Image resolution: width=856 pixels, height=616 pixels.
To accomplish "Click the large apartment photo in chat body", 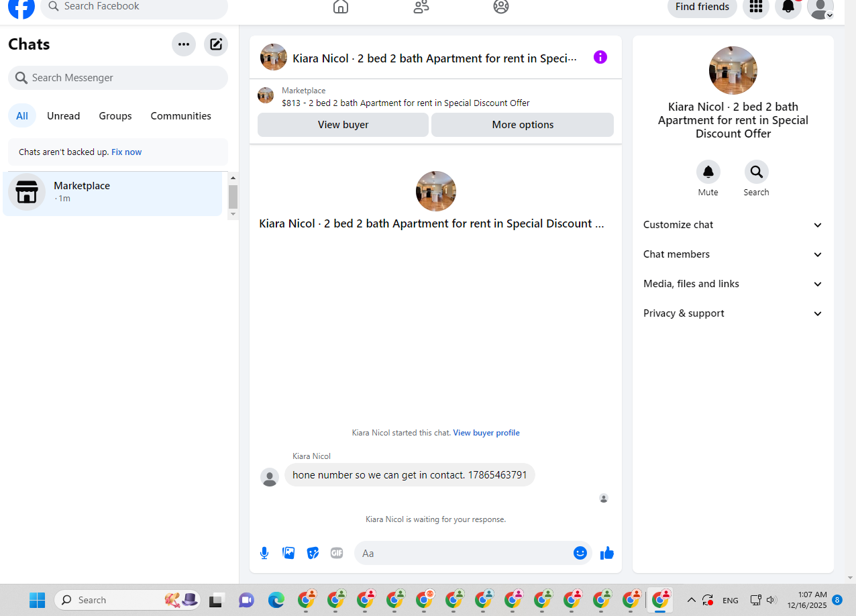I will tap(436, 191).
